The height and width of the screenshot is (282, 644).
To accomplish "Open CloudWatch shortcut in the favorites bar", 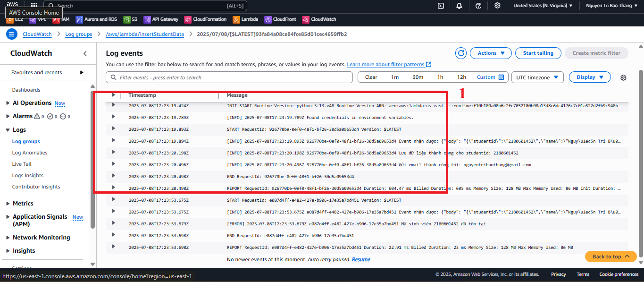I will pos(319,19).
